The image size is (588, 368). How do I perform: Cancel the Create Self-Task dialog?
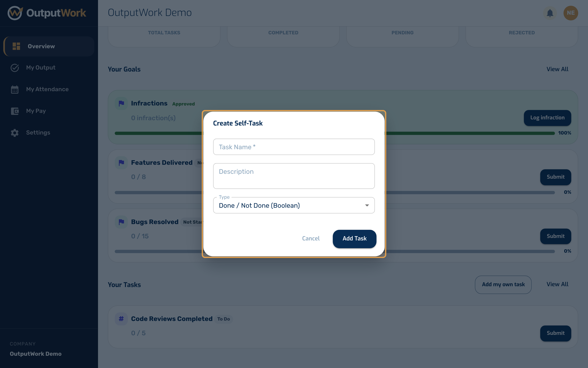click(x=311, y=239)
